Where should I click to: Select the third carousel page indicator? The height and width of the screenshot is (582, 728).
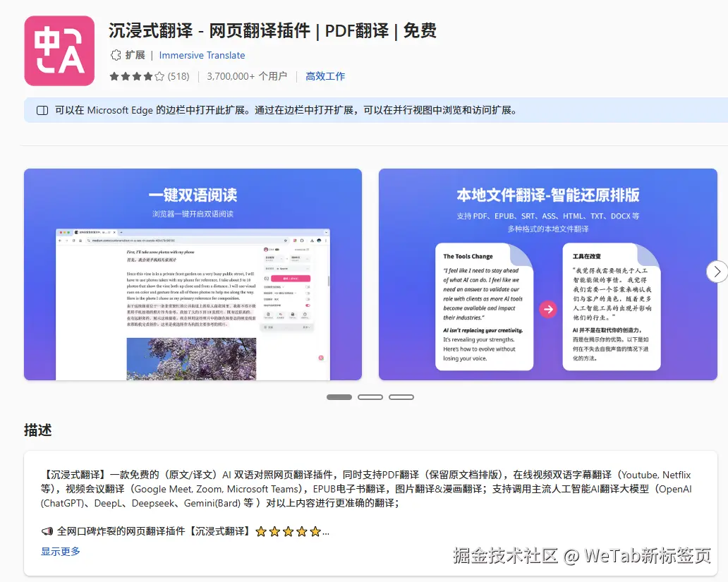pos(401,397)
